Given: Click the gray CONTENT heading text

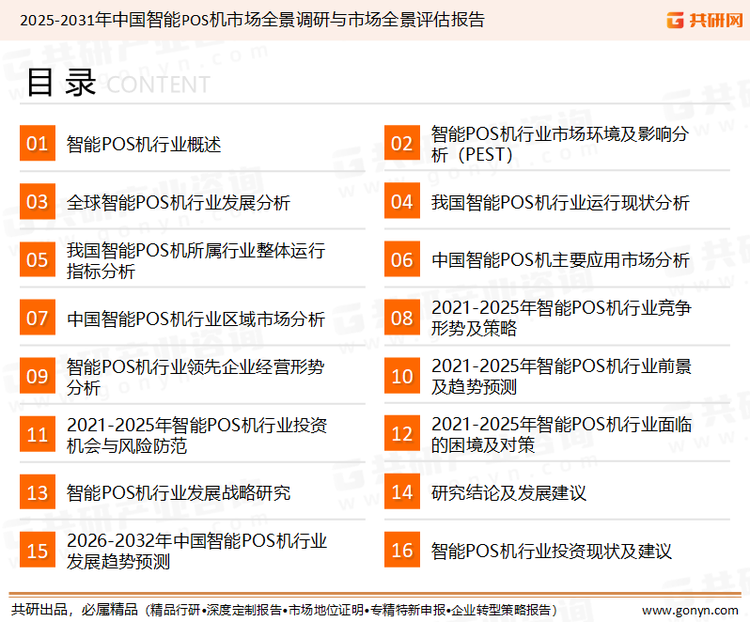Looking at the screenshot, I should pos(158,85).
